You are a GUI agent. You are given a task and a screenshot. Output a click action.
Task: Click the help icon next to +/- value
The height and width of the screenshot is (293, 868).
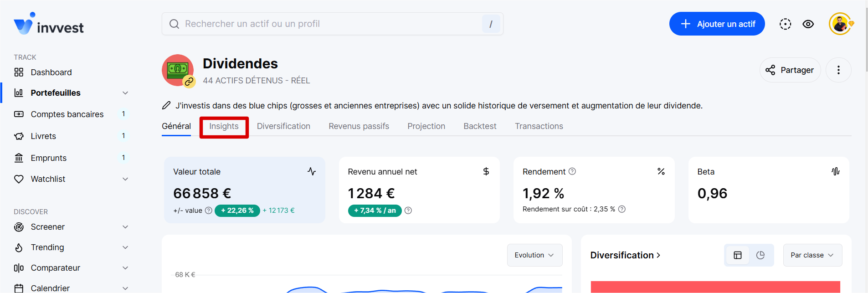[208, 211]
